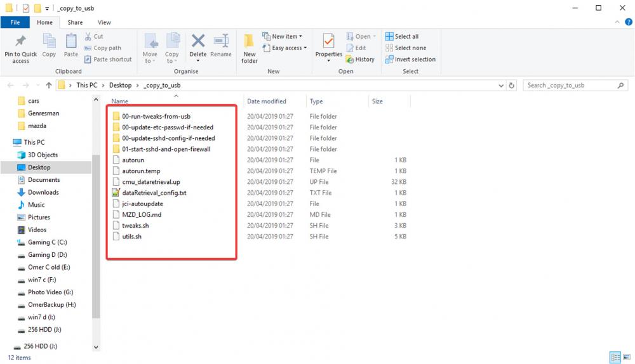Open the File menu tab
The height and width of the screenshot is (364, 635).
tap(15, 22)
